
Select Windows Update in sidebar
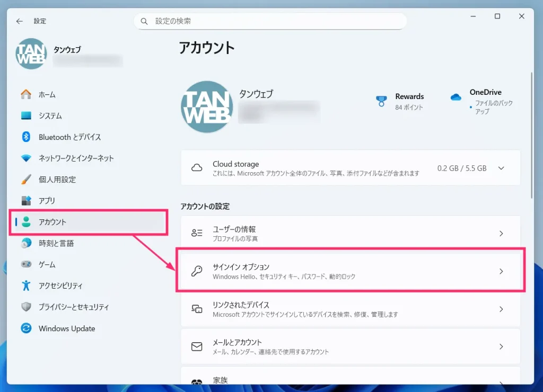[x=89, y=328]
